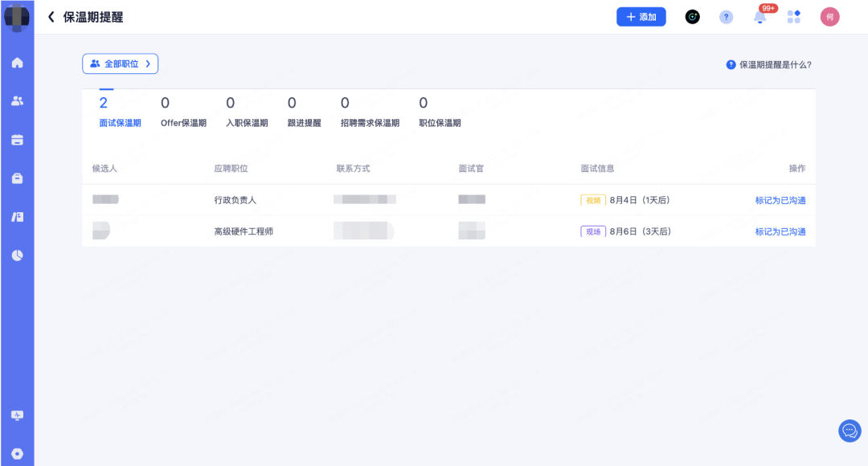This screenshot has width=868, height=466.
Task: Open the apps grid icon in header
Action: (x=794, y=17)
